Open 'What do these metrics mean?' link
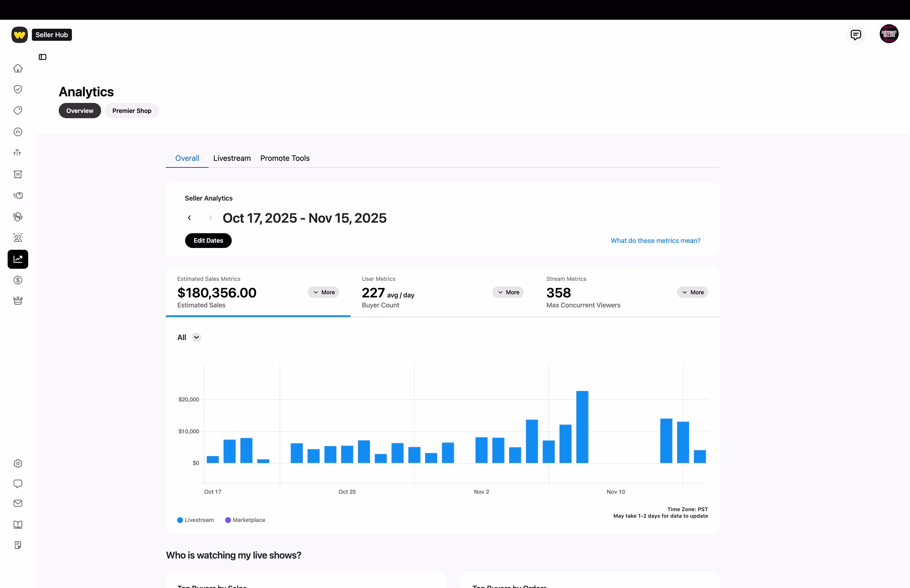Screen dimensions: 910x588 (x=655, y=241)
